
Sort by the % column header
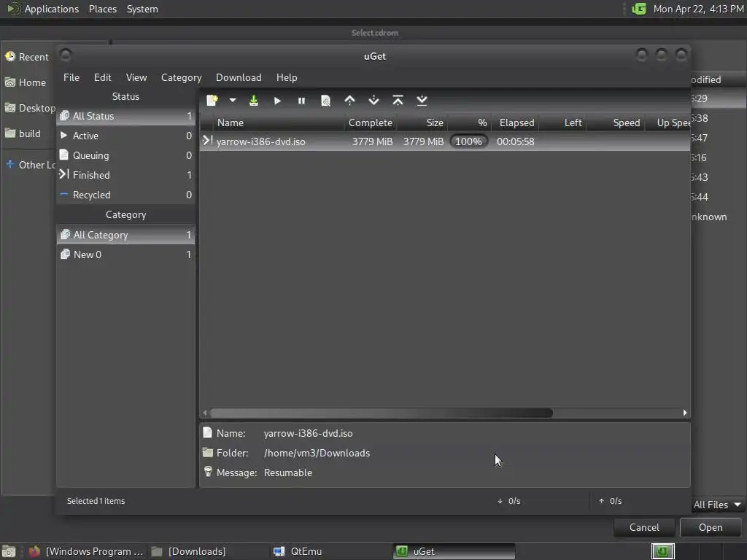pyautogui.click(x=469, y=122)
